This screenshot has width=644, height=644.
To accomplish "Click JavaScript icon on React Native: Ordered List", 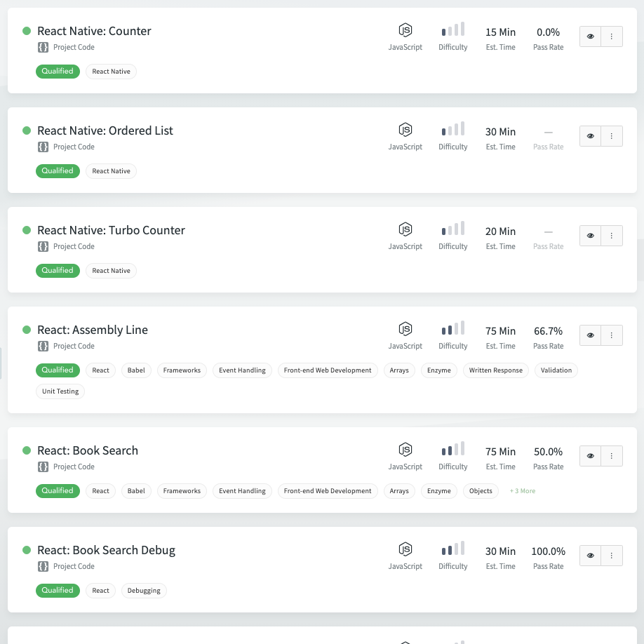I will (405, 130).
